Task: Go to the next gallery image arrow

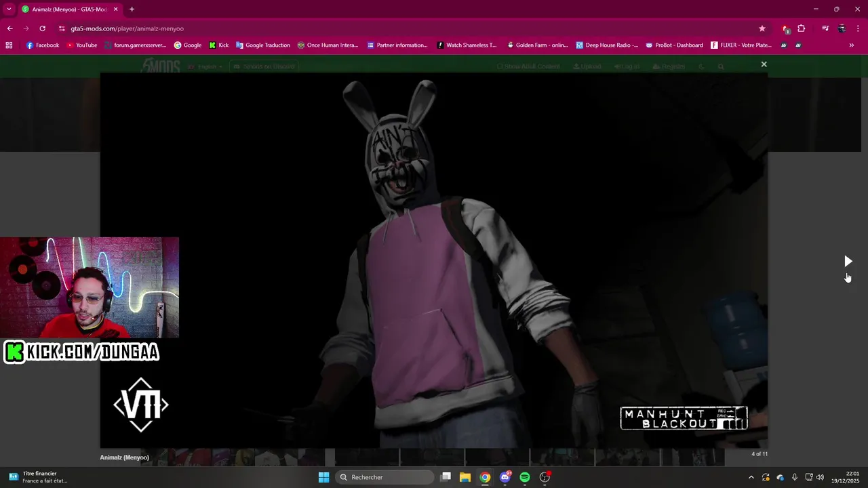Action: (x=848, y=262)
